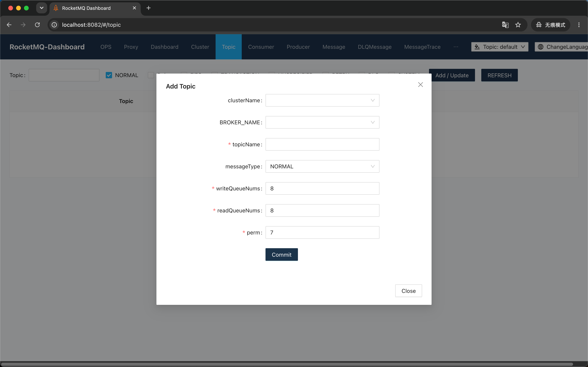Image resolution: width=588 pixels, height=367 pixels.
Task: Click the perm input field
Action: [x=322, y=232]
